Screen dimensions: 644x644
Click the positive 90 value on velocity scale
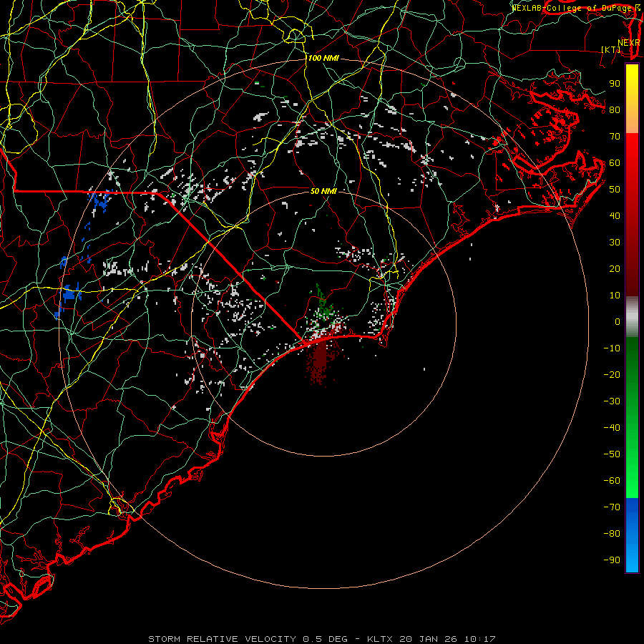[615, 84]
